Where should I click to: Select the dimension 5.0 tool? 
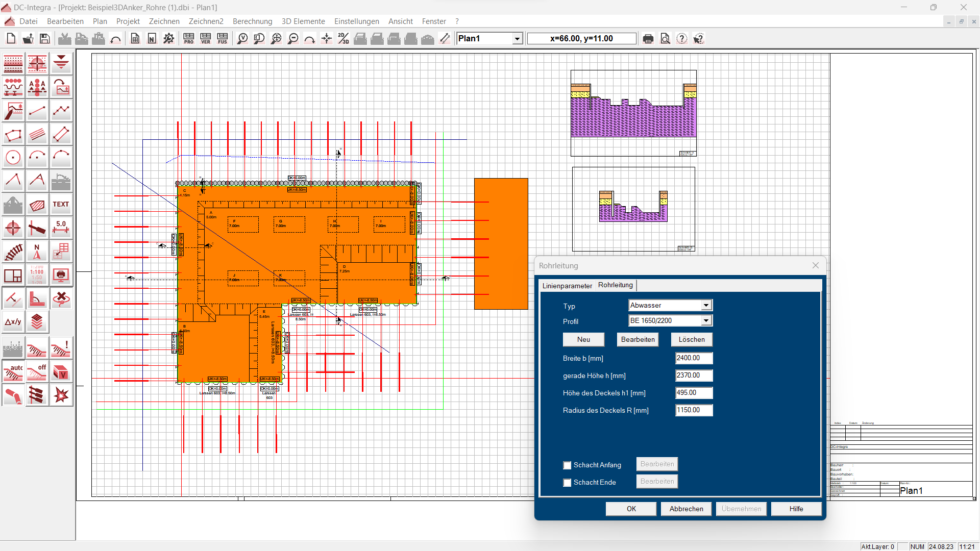61,228
